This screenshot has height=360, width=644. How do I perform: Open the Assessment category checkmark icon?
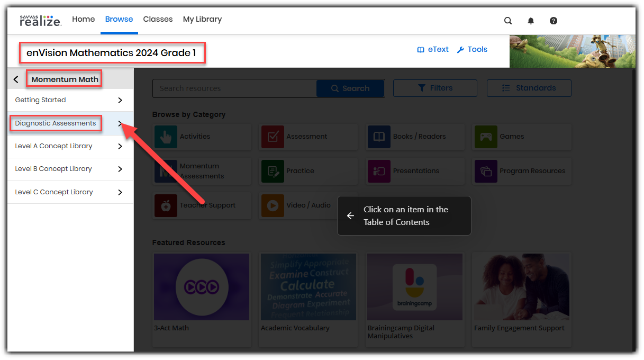tap(273, 137)
